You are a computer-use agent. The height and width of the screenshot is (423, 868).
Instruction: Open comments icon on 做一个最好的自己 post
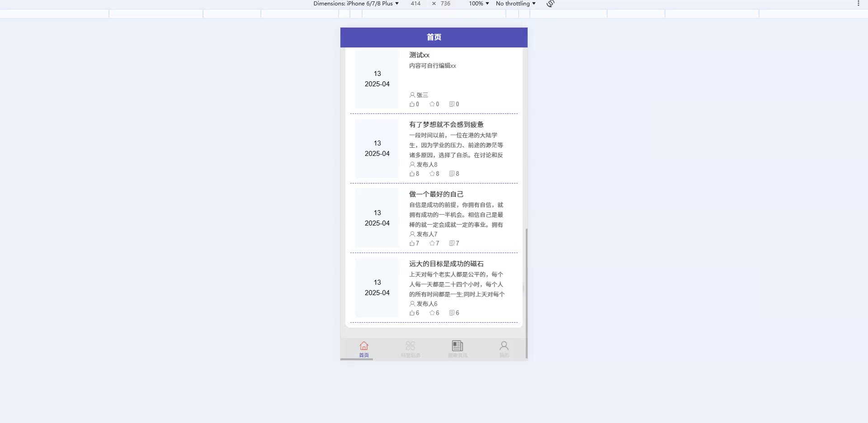[452, 243]
